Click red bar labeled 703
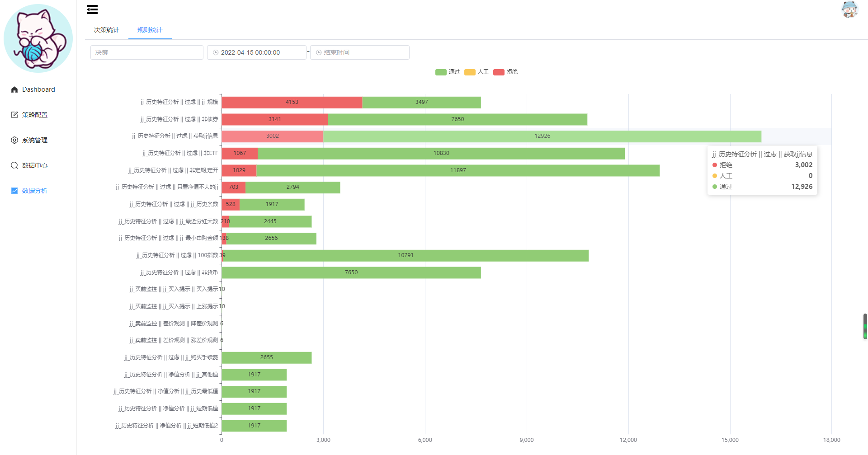This screenshot has width=868, height=455. point(233,188)
